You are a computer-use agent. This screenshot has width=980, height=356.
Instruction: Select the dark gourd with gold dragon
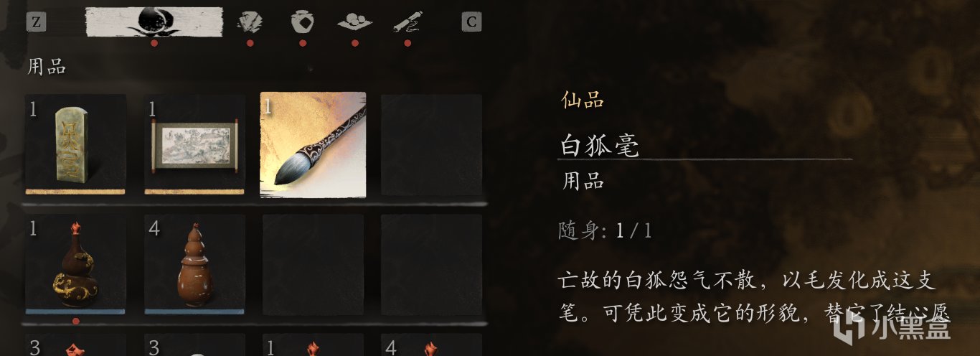point(75,263)
